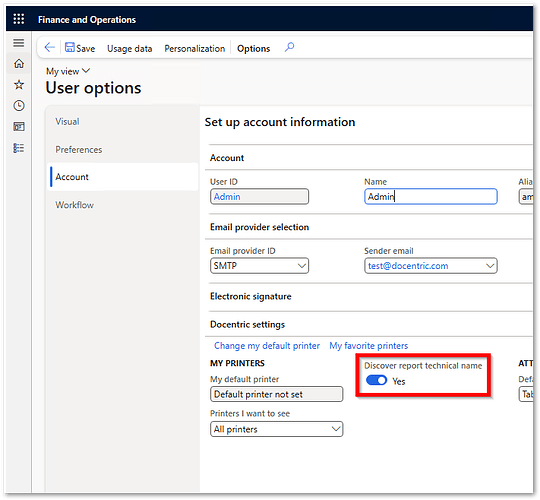This screenshot has height=500, width=540.
Task: Click the back arrow in the toolbar
Action: [50, 48]
